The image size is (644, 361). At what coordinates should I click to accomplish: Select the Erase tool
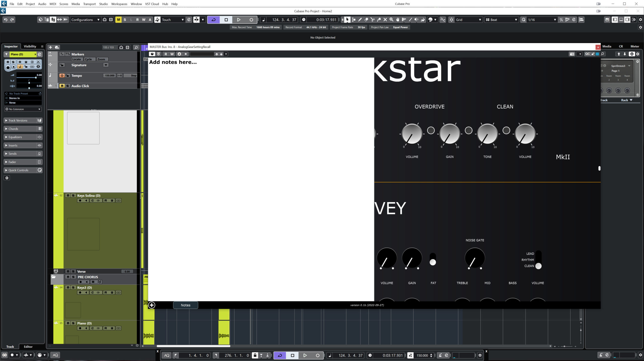click(x=366, y=20)
